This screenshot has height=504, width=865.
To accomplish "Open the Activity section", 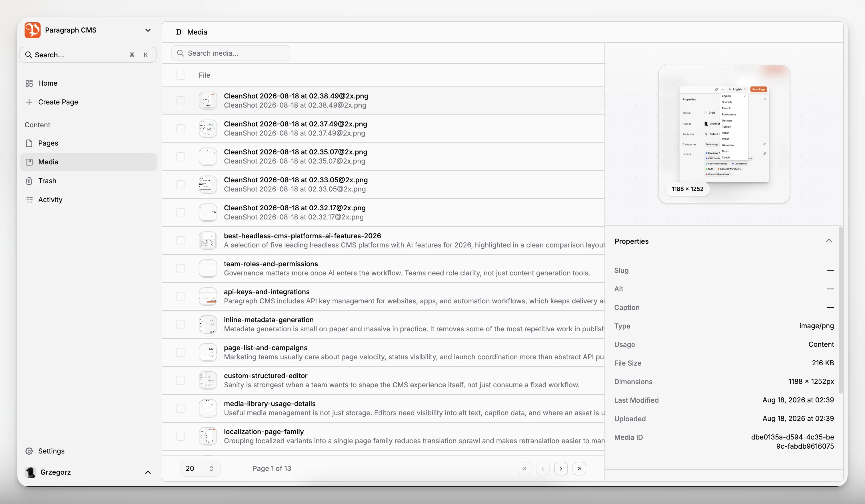I will pyautogui.click(x=88, y=200).
